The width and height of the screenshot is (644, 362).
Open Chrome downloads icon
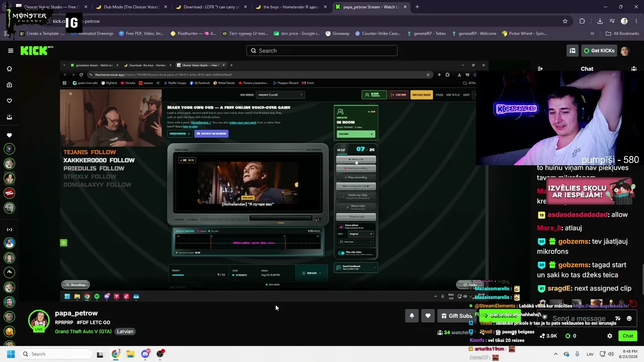(600, 21)
